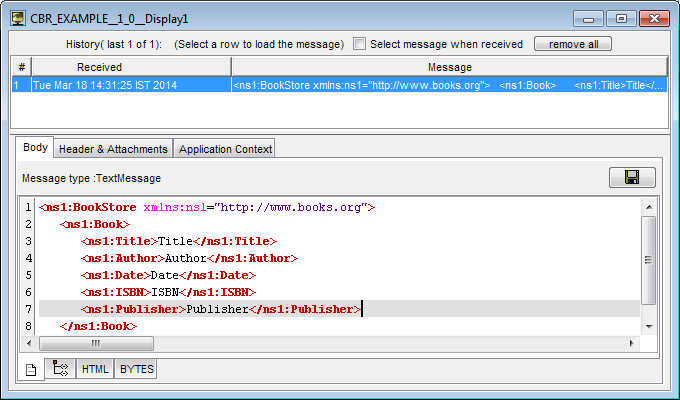Image resolution: width=680 pixels, height=400 pixels.
Task: Click the Message column header
Action: [450, 67]
